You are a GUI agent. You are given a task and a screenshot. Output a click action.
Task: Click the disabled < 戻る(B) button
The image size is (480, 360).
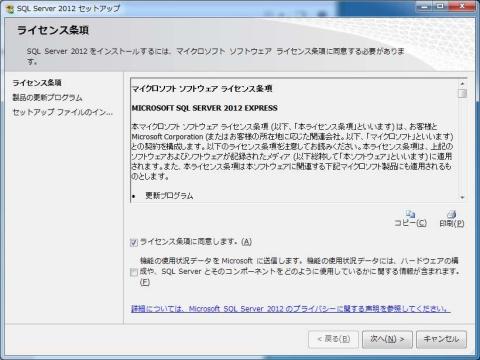point(334,339)
